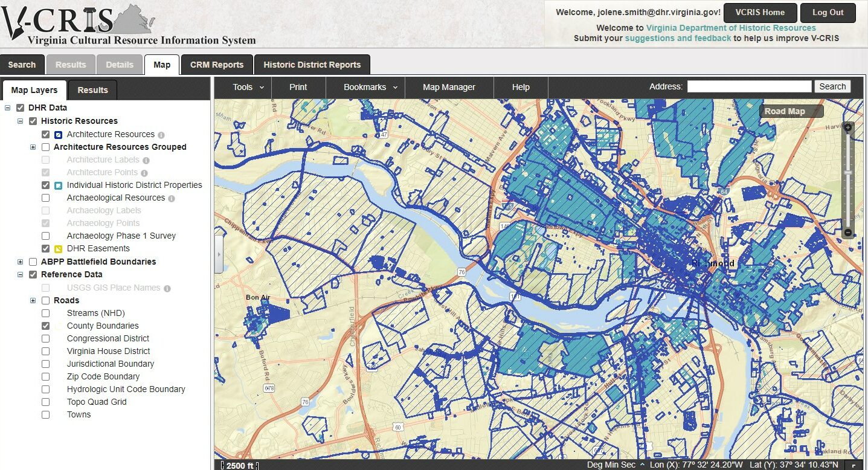Uncheck the County Boundaries layer

click(46, 326)
